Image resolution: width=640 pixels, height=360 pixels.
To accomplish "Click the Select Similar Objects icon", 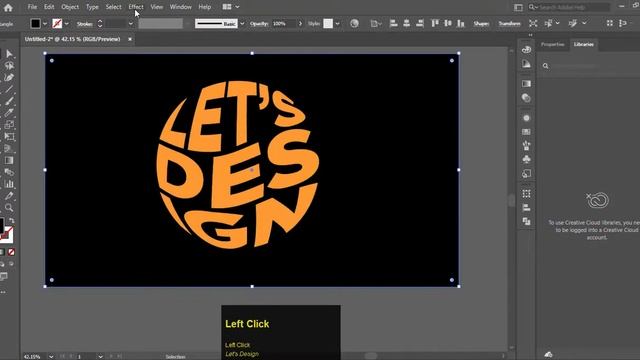I will pos(548,23).
